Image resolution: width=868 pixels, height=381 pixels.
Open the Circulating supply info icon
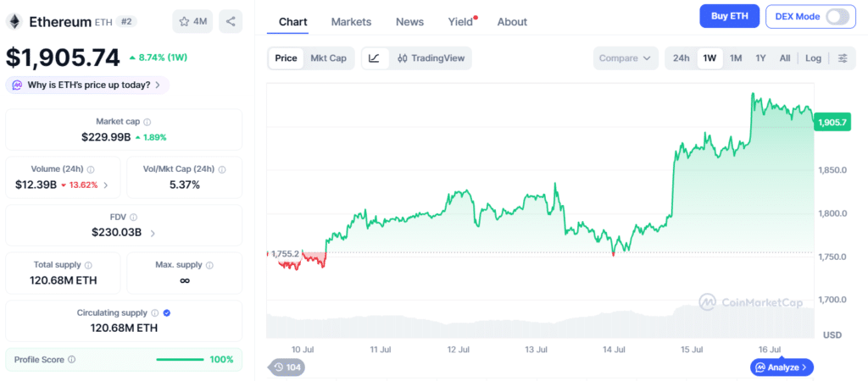pos(155,313)
